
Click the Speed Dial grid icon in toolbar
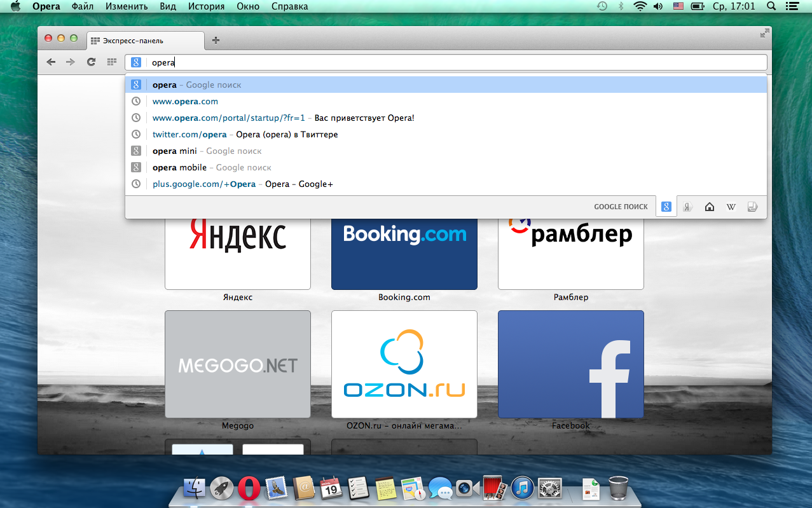click(x=111, y=62)
